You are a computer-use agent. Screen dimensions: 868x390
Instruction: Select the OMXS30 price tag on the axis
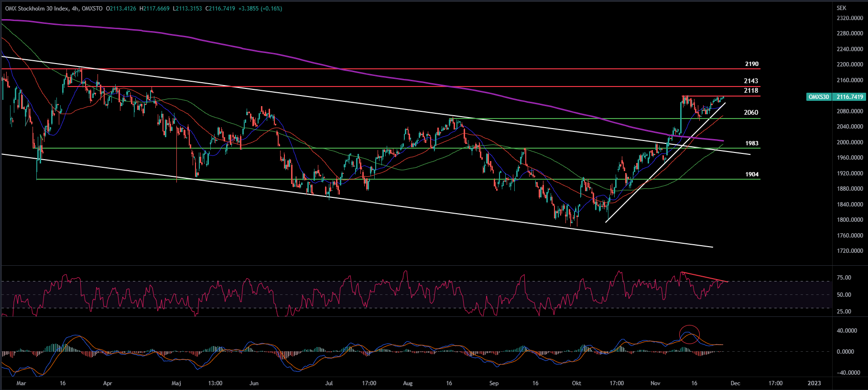pos(818,97)
